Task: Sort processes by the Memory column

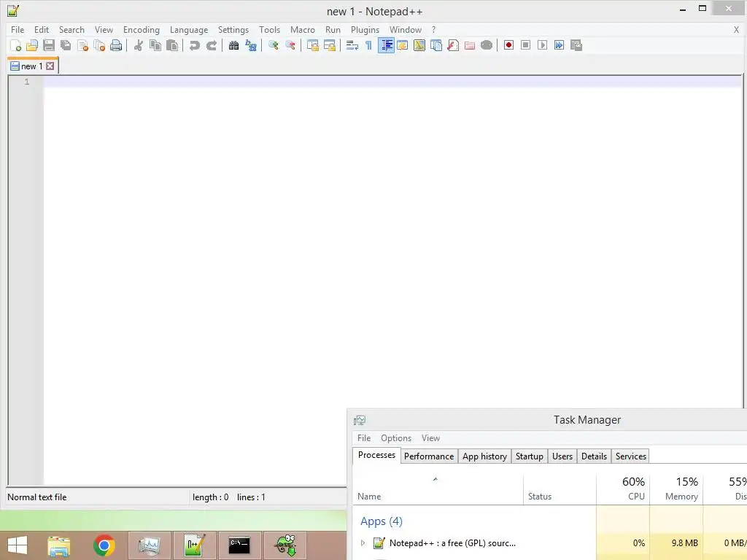Action: pos(676,489)
